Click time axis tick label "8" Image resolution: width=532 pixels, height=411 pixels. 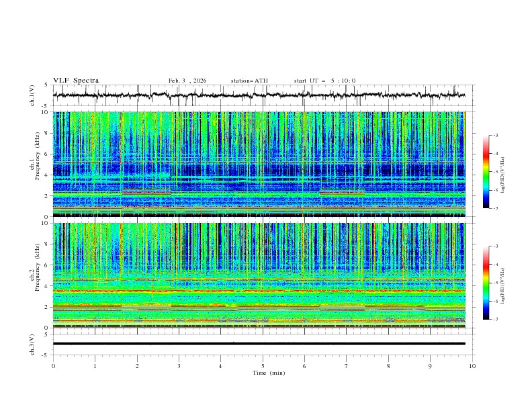click(388, 366)
